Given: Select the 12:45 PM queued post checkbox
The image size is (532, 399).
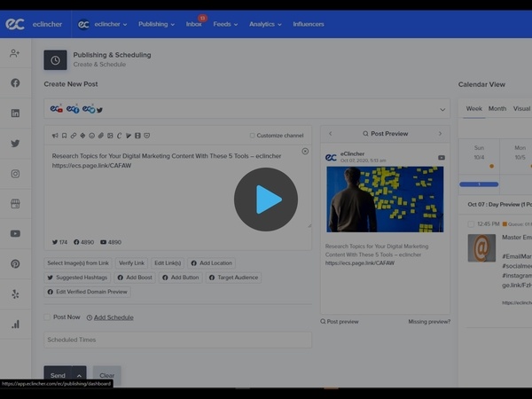Looking at the screenshot, I should (471, 224).
